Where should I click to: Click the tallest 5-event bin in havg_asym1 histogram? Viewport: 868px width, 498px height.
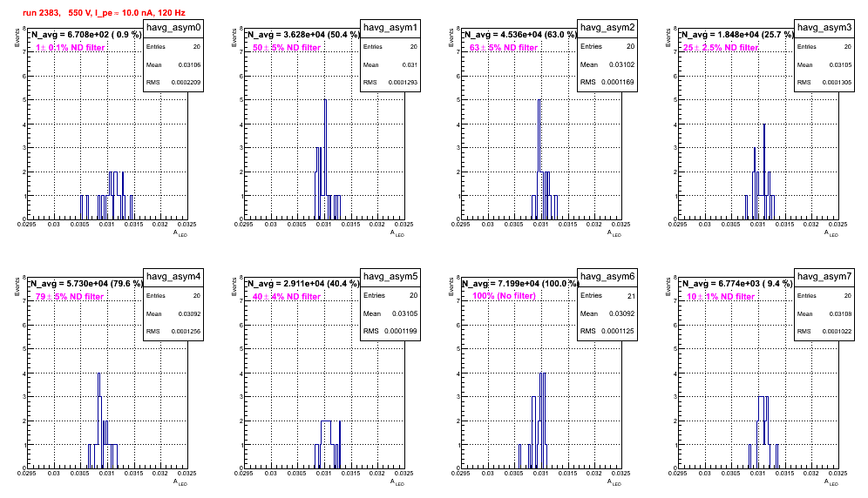tap(325, 159)
